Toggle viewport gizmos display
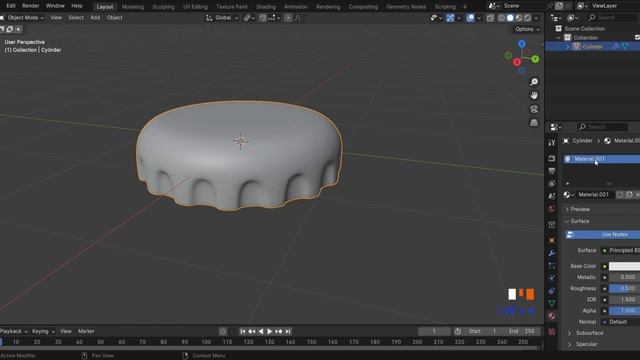Image resolution: width=640 pixels, height=360 pixels. pos(450,18)
